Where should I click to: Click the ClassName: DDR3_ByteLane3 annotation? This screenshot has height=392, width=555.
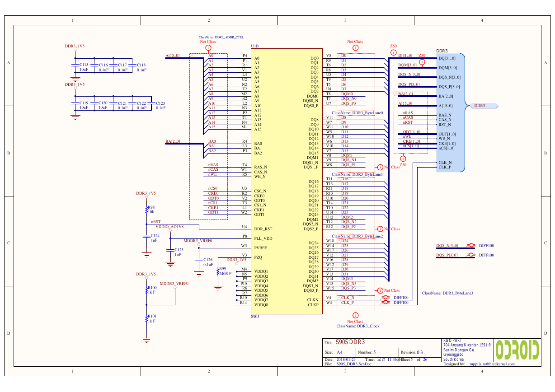tap(447, 293)
